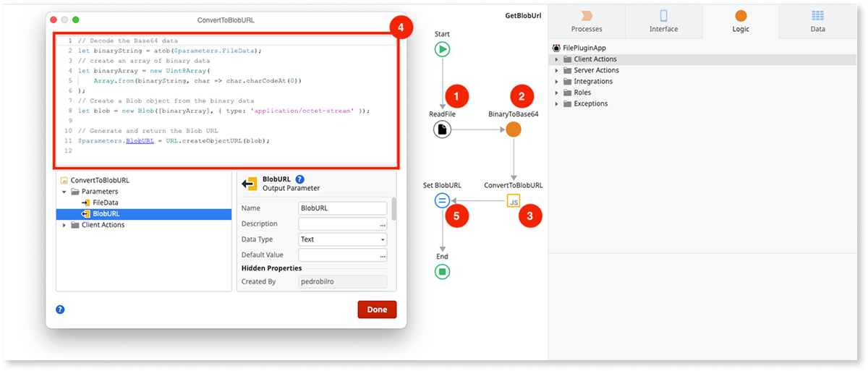This screenshot has height=371, width=868.
Task: Click the Start node in the flow
Action: coord(443,49)
